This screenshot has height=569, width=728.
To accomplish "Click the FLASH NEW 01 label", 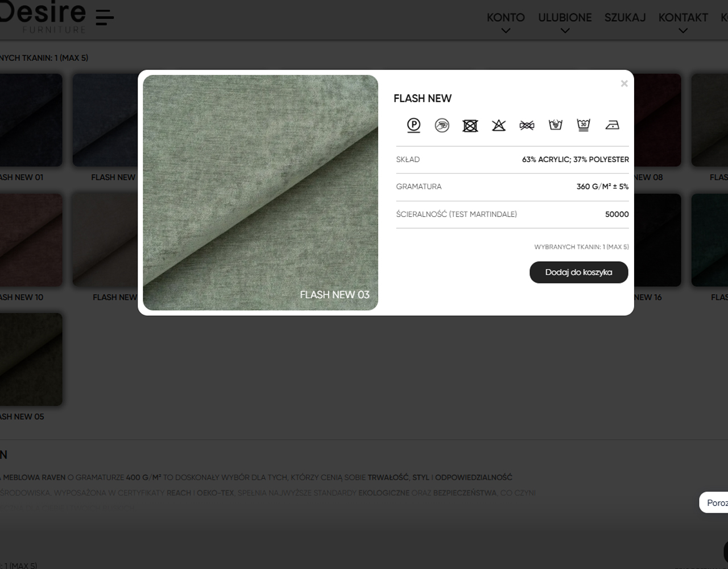I will [x=22, y=177].
